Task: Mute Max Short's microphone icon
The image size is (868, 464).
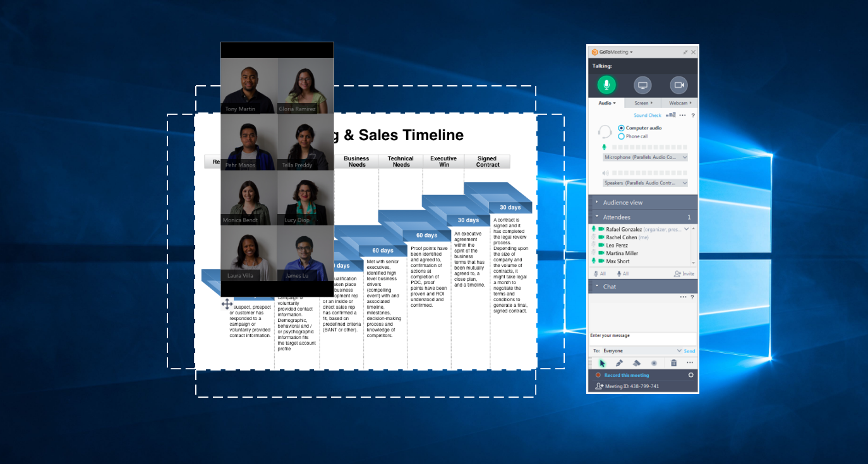Action: click(594, 261)
